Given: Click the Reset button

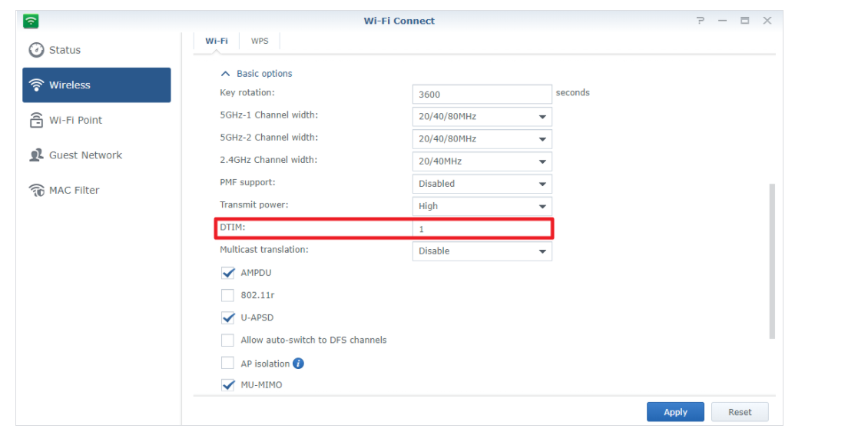Looking at the screenshot, I should pos(740,412).
